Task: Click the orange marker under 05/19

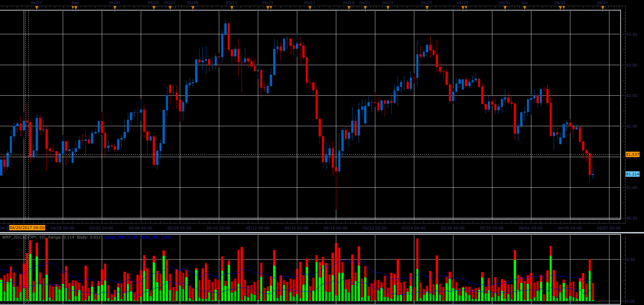Action: coord(349,8)
